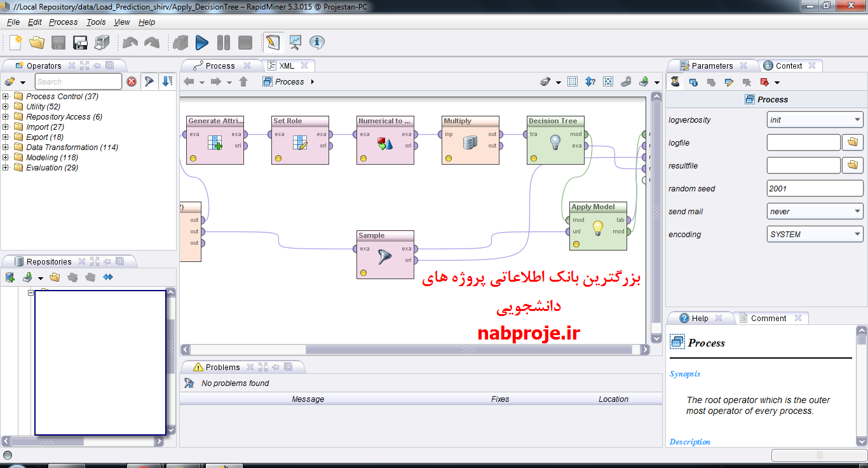Image resolution: width=868 pixels, height=468 pixels.
Task: Click rename operator pencil icon
Action: pyautogui.click(x=729, y=82)
